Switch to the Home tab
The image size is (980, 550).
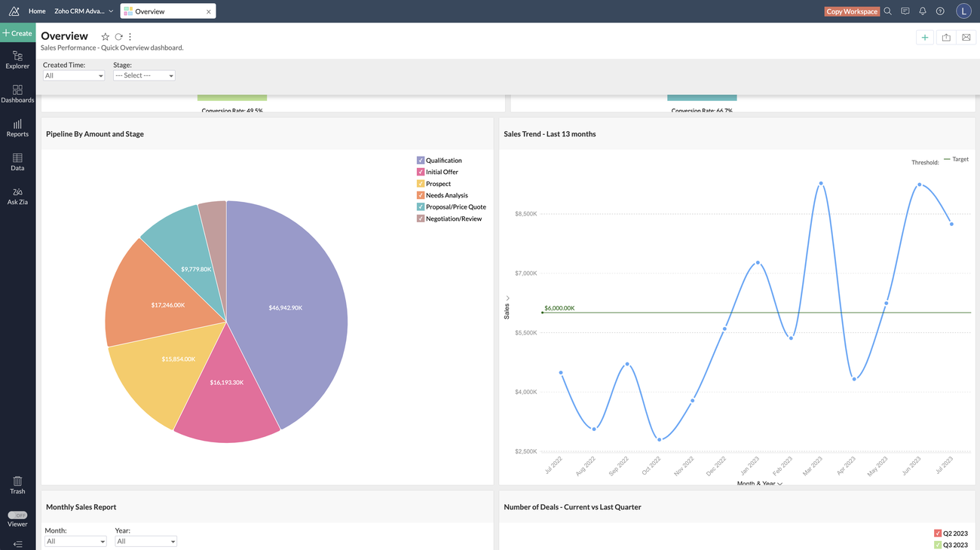(37, 11)
